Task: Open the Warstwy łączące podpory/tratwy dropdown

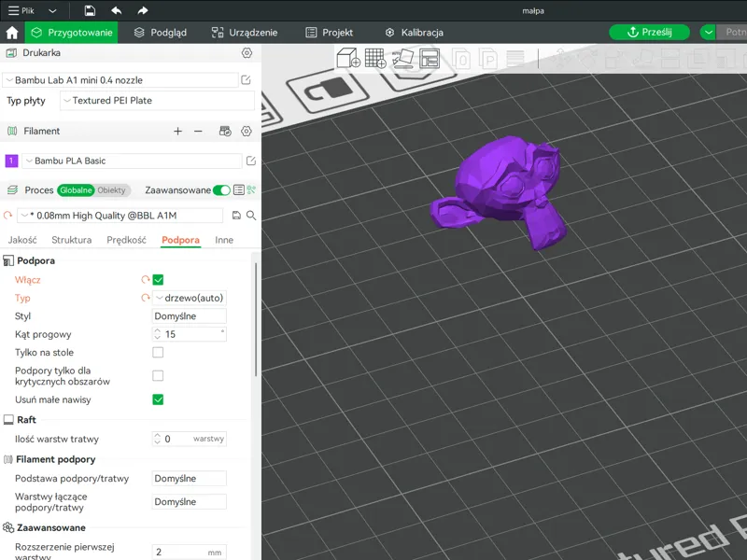Action: 190,502
